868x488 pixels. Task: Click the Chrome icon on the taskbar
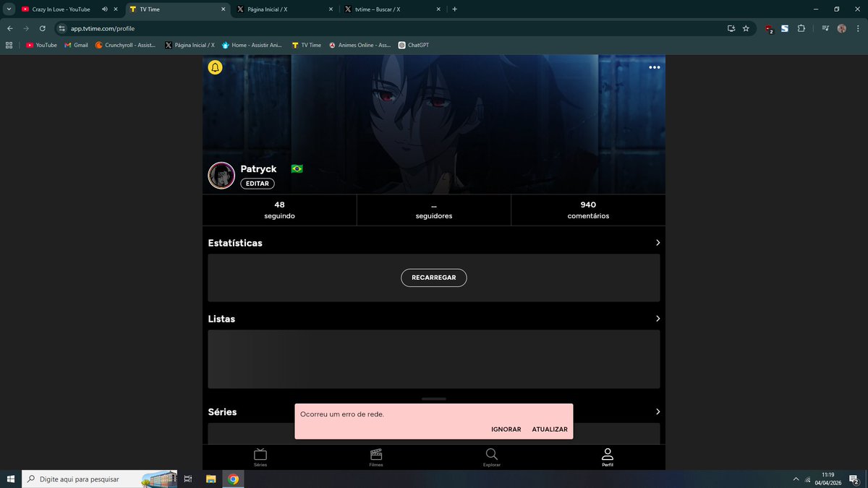click(x=233, y=479)
